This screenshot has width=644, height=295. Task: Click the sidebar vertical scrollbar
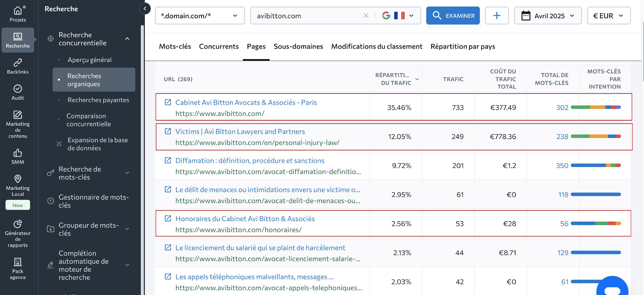pos(142,160)
